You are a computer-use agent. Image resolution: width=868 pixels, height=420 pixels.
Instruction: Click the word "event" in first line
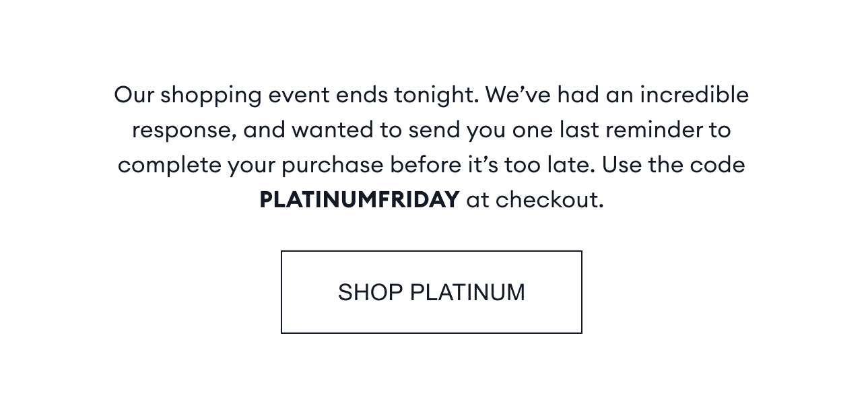point(299,95)
